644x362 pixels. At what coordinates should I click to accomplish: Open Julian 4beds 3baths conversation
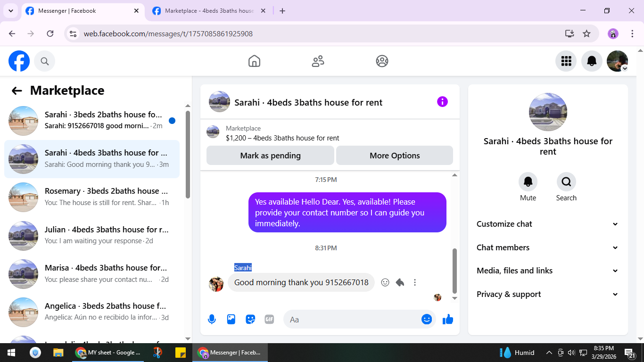[x=92, y=236]
